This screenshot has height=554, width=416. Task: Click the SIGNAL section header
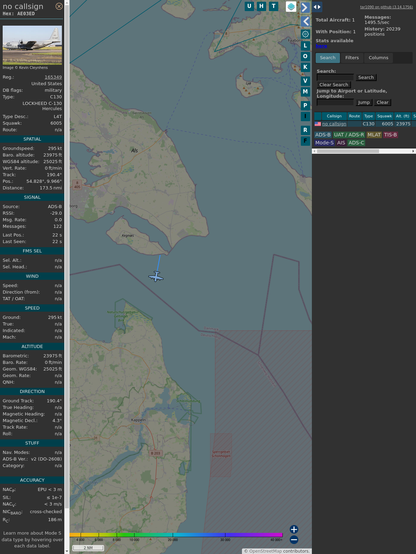(32, 197)
